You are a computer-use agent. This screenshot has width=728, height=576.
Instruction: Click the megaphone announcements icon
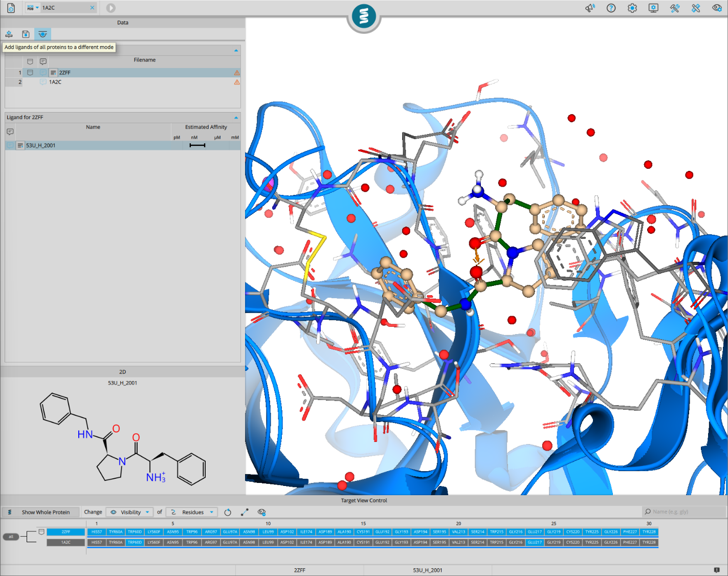[590, 8]
